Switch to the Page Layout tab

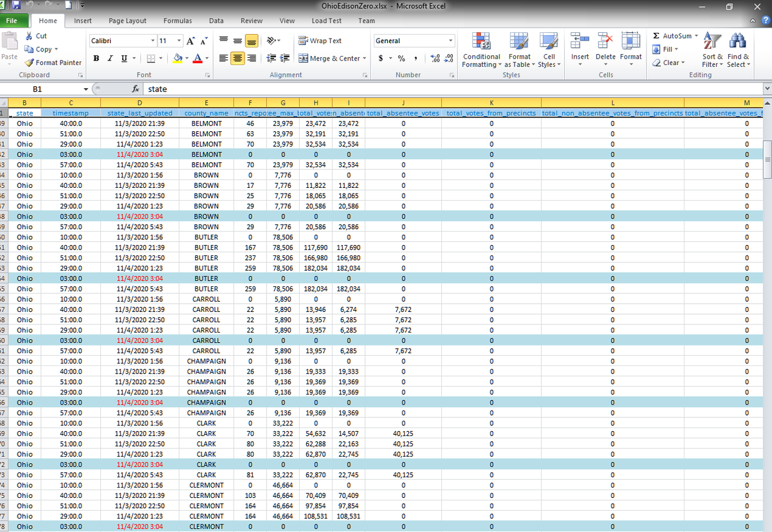(127, 21)
